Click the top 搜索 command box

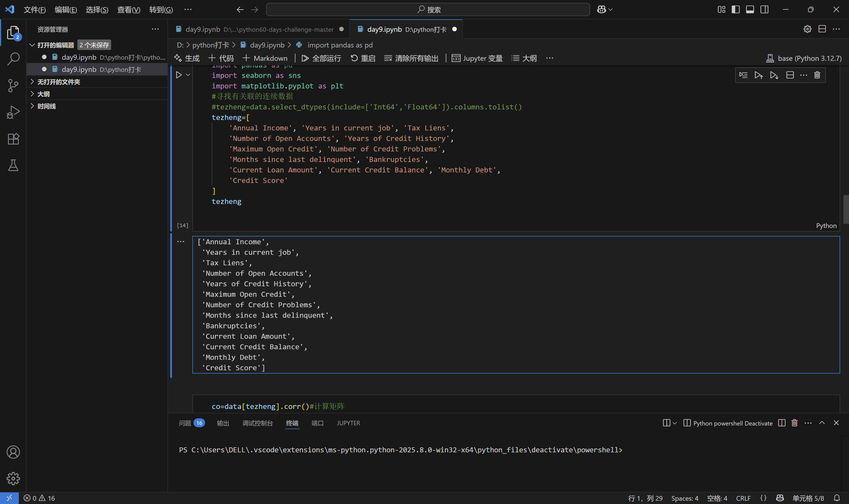point(428,9)
